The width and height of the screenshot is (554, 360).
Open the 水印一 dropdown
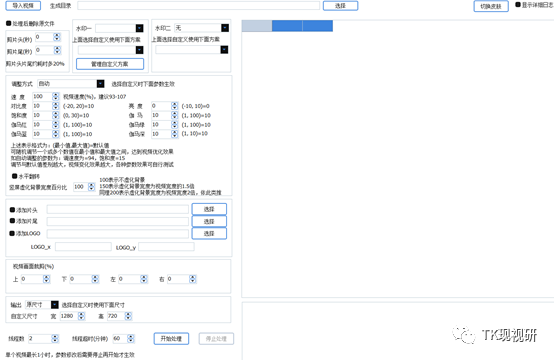tap(140, 28)
